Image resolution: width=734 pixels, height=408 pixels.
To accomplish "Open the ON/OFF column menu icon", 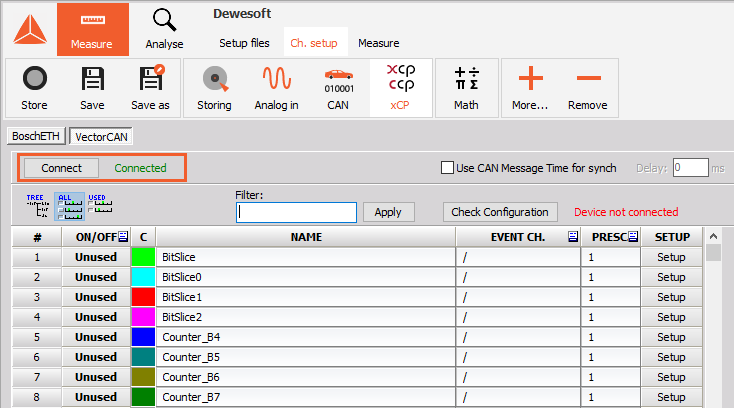I will pos(123,237).
